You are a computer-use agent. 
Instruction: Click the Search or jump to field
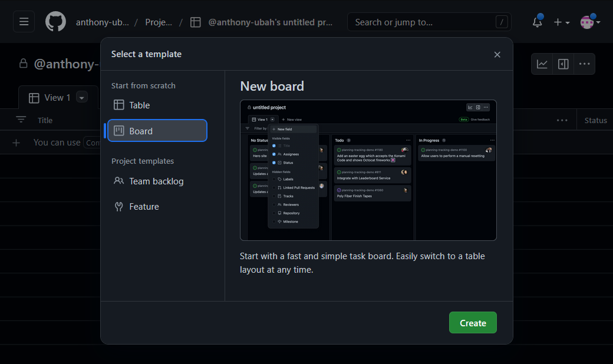(x=421, y=22)
